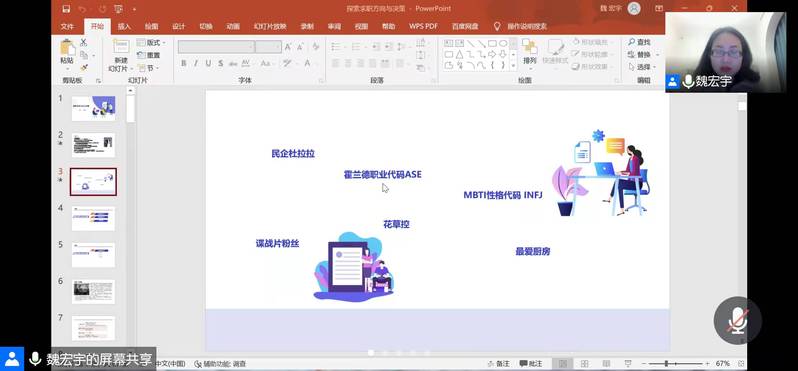Expand the 版式 (Layout) dropdown

[x=152, y=43]
